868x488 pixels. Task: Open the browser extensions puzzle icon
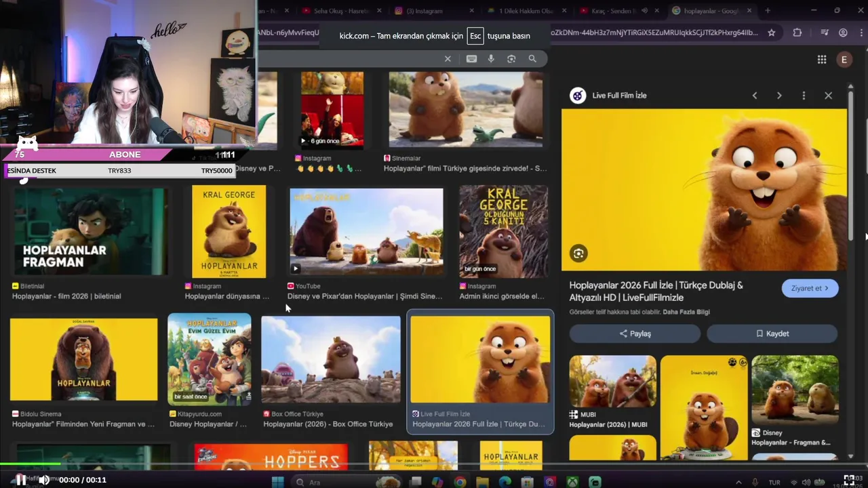(x=797, y=33)
